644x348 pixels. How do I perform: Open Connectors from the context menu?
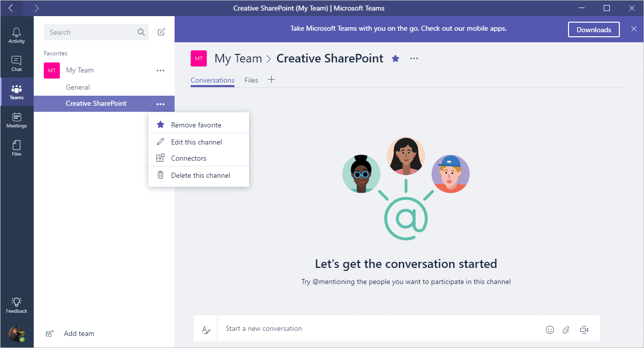[199, 158]
